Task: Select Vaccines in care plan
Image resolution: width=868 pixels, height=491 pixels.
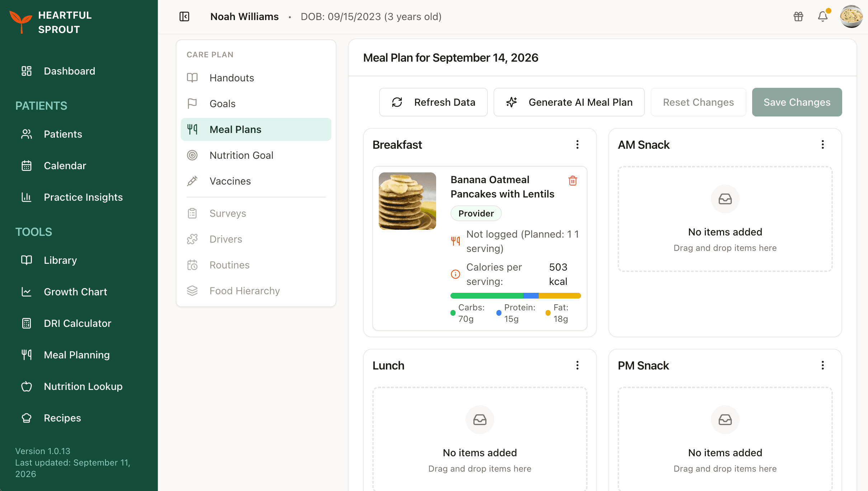Action: [256, 181]
